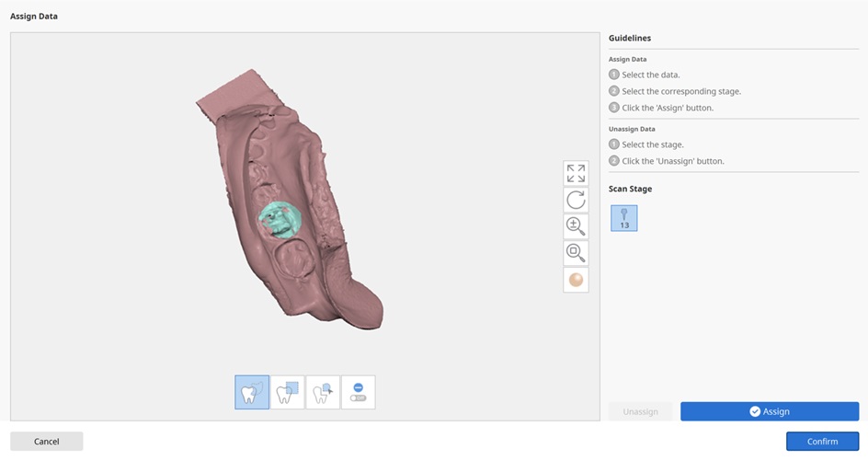This screenshot has width=868, height=461.
Task: Click "Click the 'Assign' button." guideline
Action: (667, 108)
